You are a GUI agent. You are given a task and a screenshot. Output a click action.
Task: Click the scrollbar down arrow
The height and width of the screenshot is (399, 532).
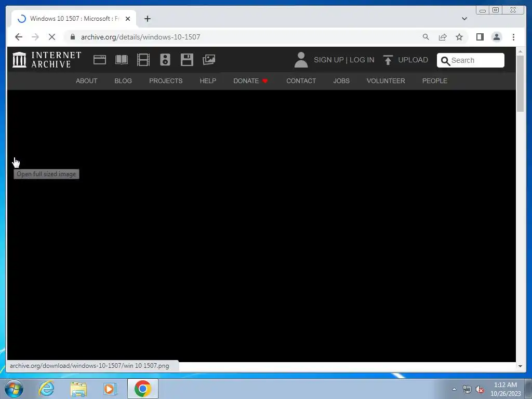point(520,366)
